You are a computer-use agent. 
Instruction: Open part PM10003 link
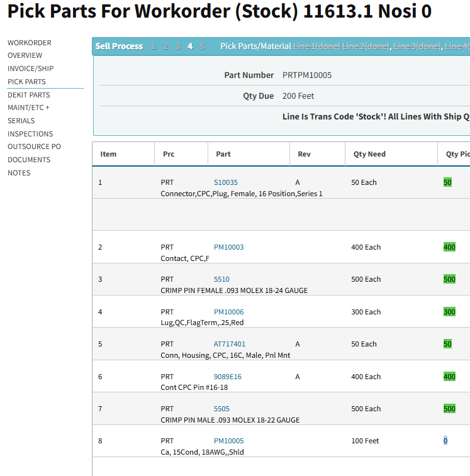pyautogui.click(x=228, y=247)
